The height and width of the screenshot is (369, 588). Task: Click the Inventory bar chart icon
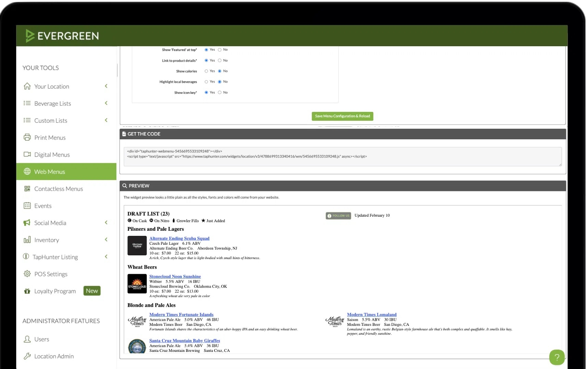pyautogui.click(x=27, y=240)
